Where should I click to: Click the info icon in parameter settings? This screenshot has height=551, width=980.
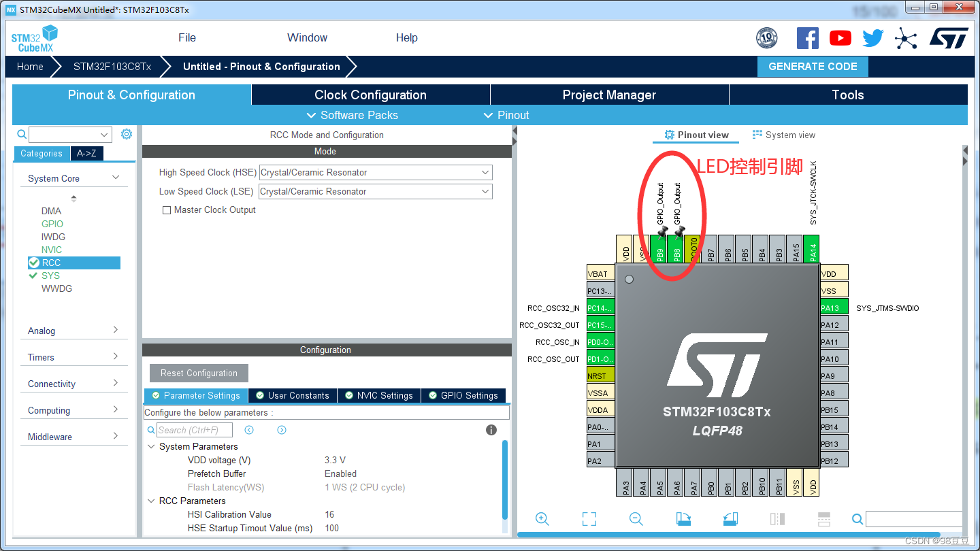491,430
